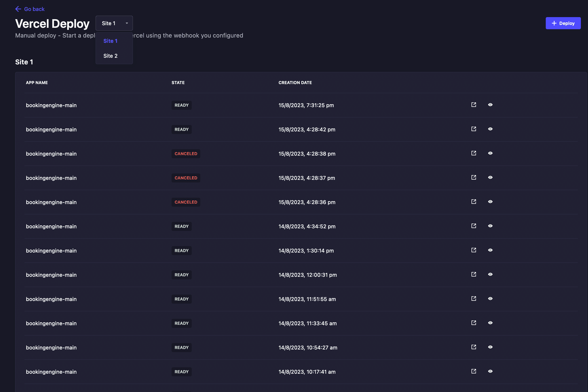588x392 pixels.
Task: Click bookingengine-main in the 10:17:41 am row
Action: [51, 372]
